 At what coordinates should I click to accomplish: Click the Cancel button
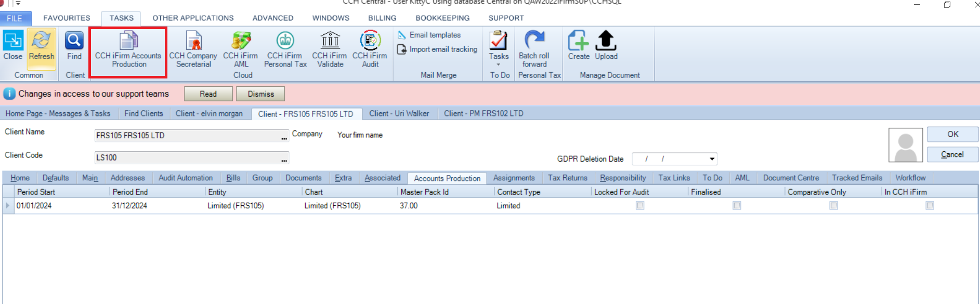point(952,154)
